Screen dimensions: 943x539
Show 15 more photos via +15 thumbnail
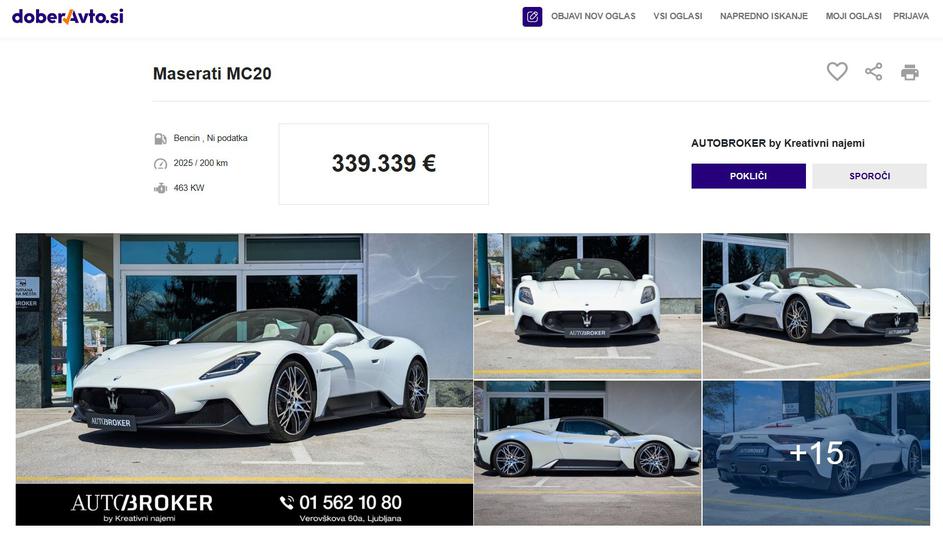pyautogui.click(x=816, y=454)
